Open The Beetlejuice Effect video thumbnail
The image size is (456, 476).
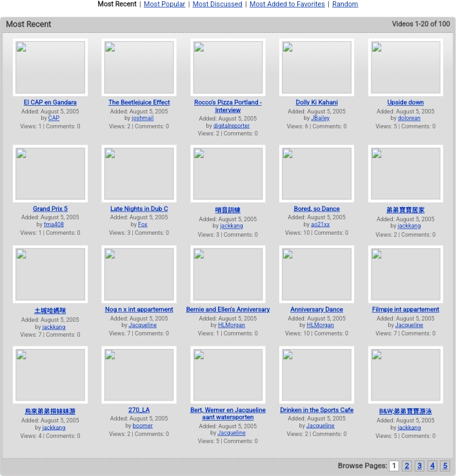pos(139,67)
